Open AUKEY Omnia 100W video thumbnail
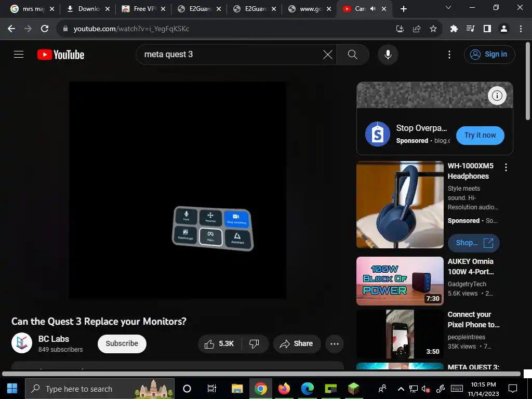Viewport: 532px width, 399px height. (x=400, y=281)
